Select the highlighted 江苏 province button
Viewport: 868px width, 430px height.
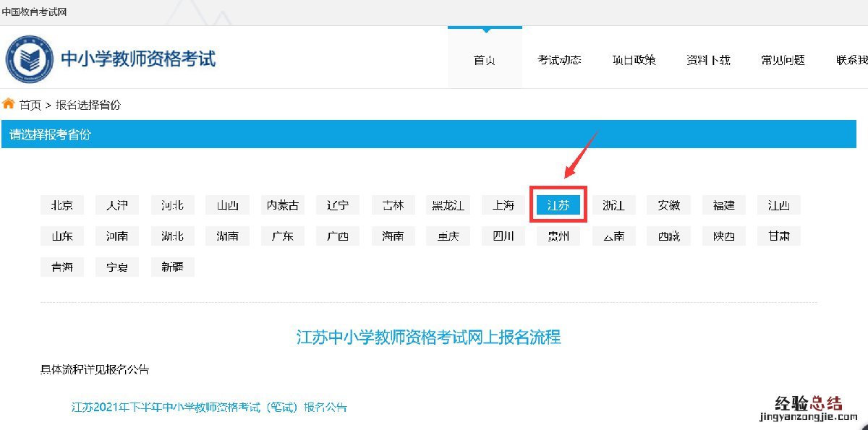(558, 205)
